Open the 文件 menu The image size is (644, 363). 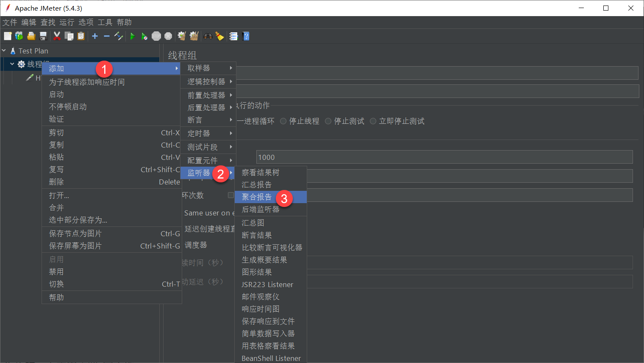10,22
